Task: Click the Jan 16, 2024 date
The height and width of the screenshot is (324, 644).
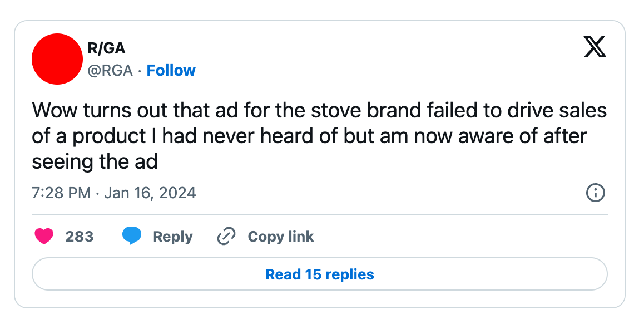Action: point(150,193)
